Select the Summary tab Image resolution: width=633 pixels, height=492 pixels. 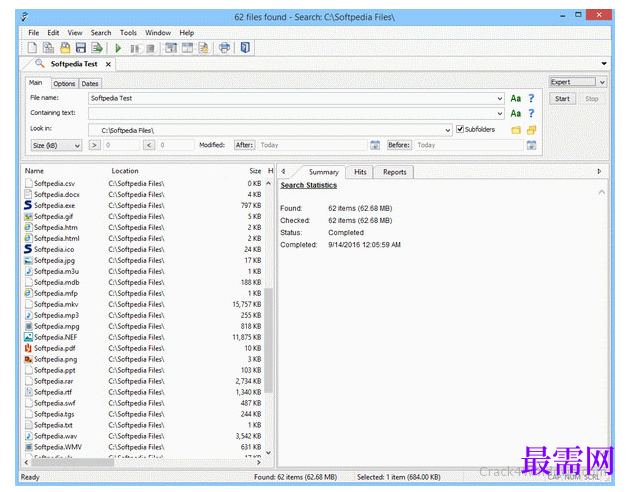324,172
